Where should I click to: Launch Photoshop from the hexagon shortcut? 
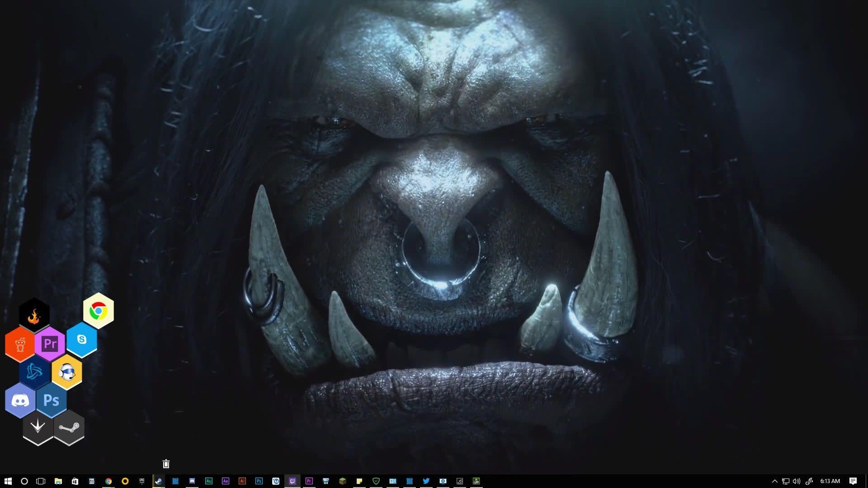tap(52, 400)
